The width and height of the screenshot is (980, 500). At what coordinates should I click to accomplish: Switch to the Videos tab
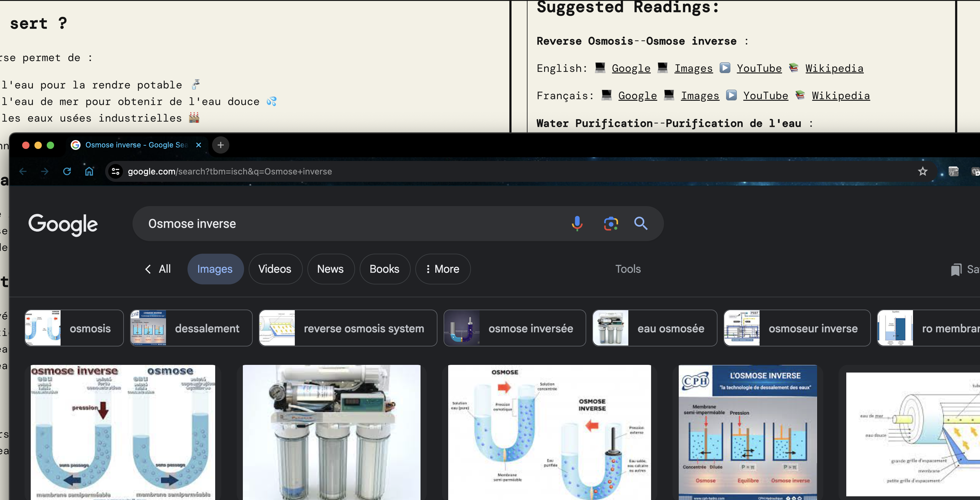[275, 269]
